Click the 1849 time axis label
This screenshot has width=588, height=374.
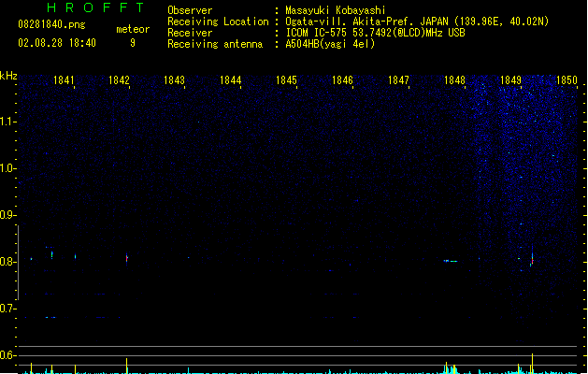point(510,80)
